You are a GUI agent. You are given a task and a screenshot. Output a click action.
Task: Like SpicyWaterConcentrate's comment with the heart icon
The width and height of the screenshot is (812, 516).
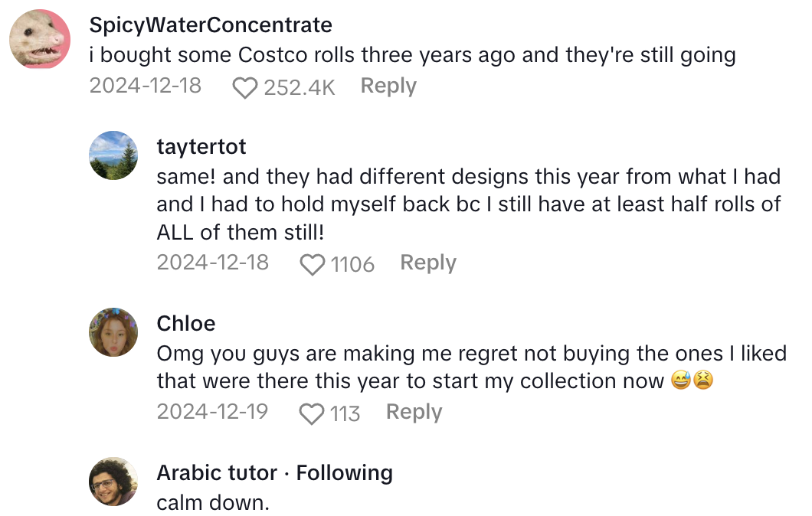245,88
